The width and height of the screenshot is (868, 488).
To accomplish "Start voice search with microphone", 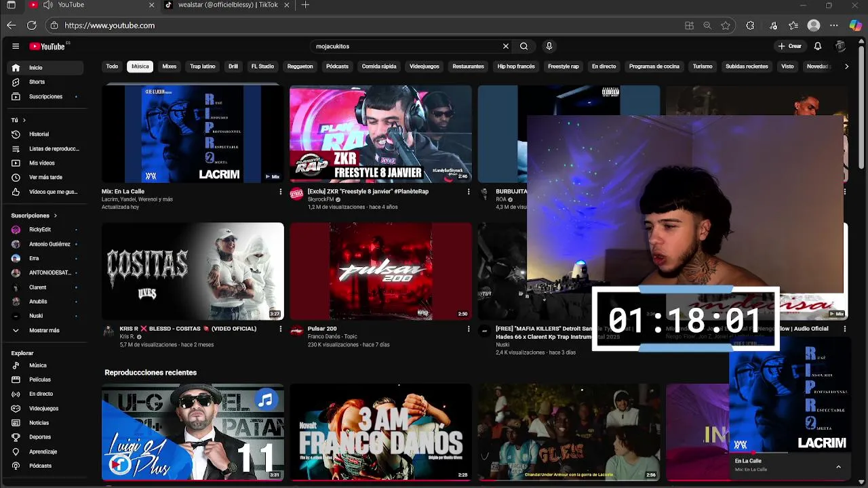I will 549,46.
